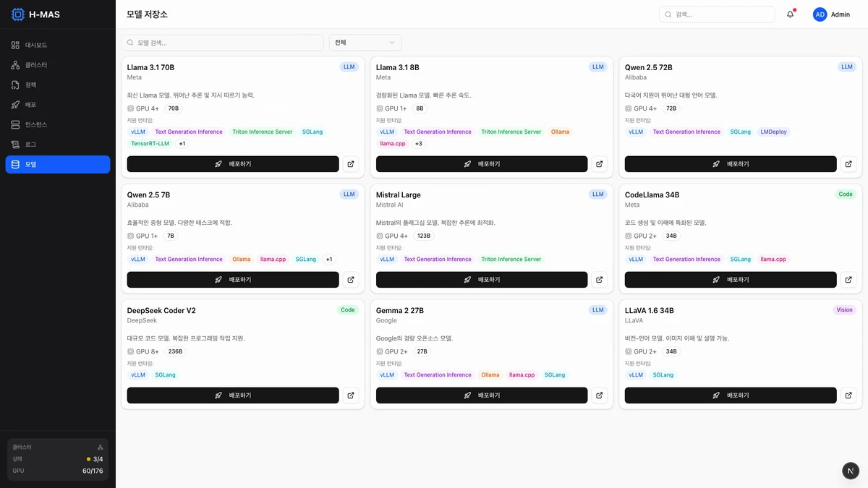Open 클러스터 in the sidebar
The image size is (868, 488).
click(x=58, y=65)
